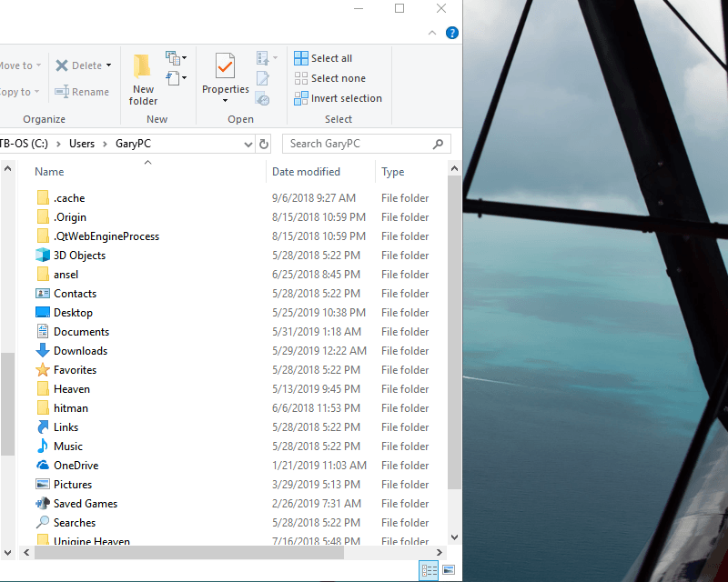Refresh the current folder view
728x582 pixels.
coord(264,143)
